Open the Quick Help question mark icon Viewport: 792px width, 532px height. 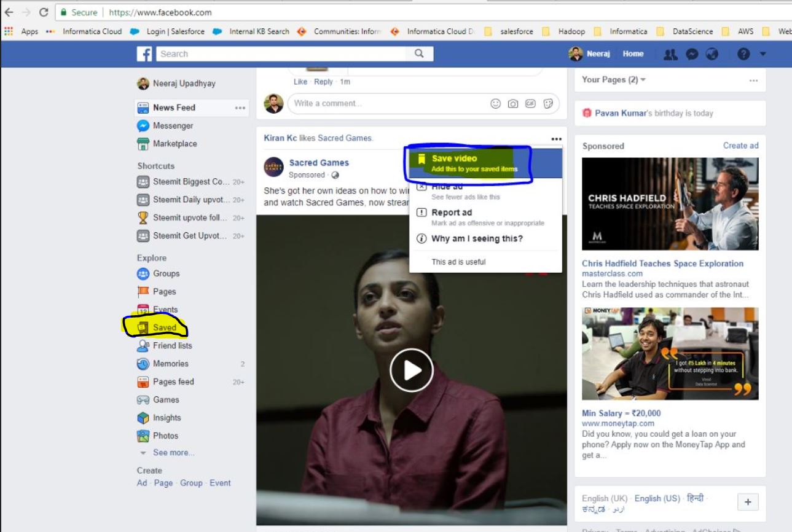pyautogui.click(x=743, y=54)
